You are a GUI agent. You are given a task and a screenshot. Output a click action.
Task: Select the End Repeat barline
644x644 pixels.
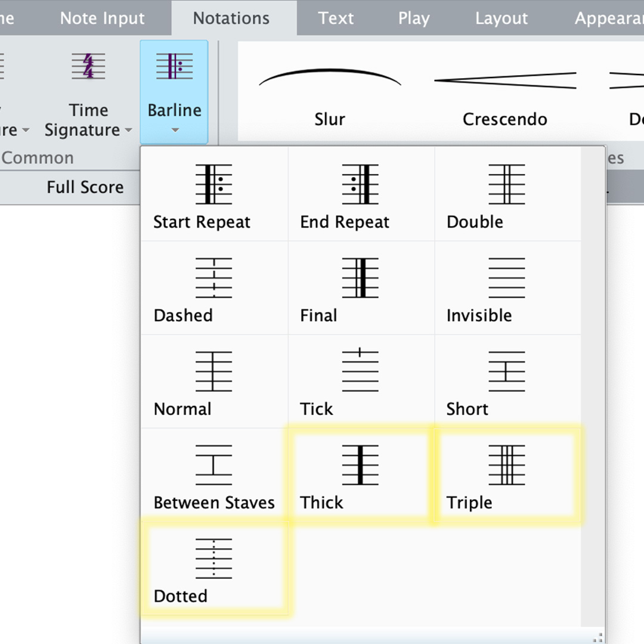[x=361, y=194]
